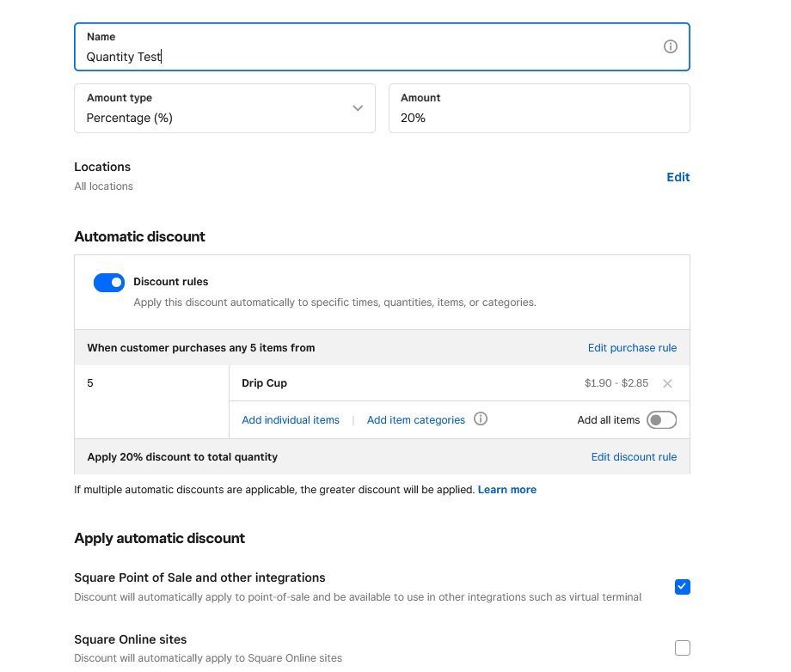The image size is (791, 672).
Task: Click Add individual items
Action: coord(291,420)
